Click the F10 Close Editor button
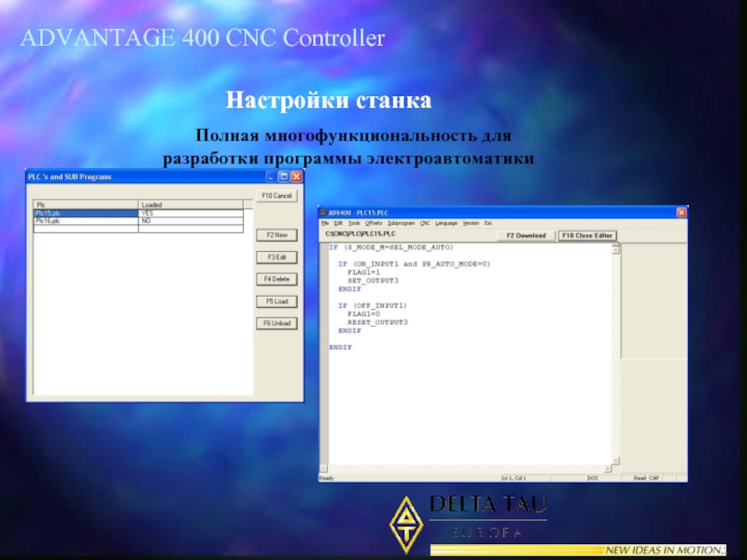 tap(587, 236)
